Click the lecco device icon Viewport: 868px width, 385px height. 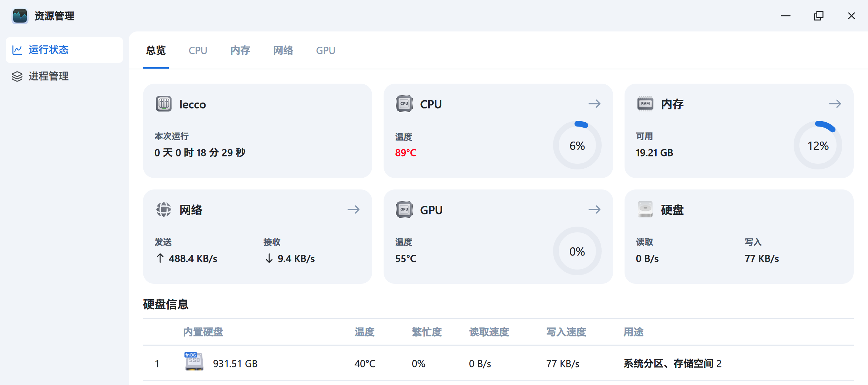164,104
